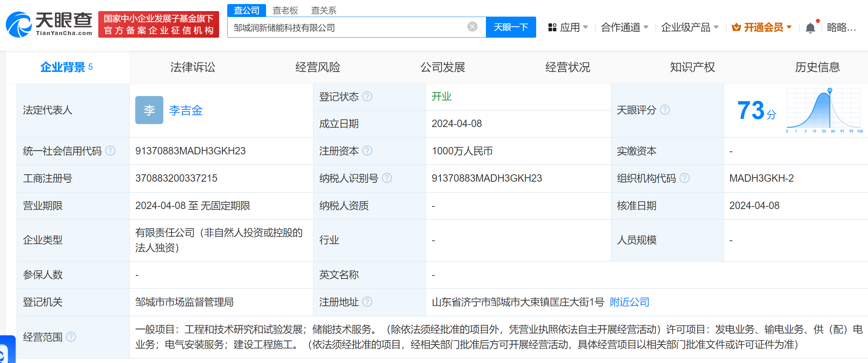The image size is (868, 363).
Task: Click help icon beside 组织机构代码
Action: pos(684,178)
